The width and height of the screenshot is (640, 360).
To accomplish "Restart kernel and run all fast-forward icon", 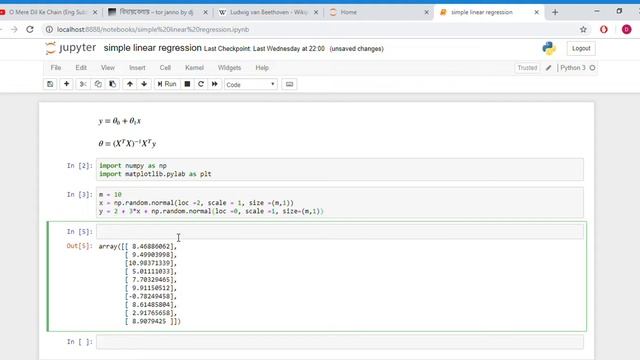I will tap(215, 84).
